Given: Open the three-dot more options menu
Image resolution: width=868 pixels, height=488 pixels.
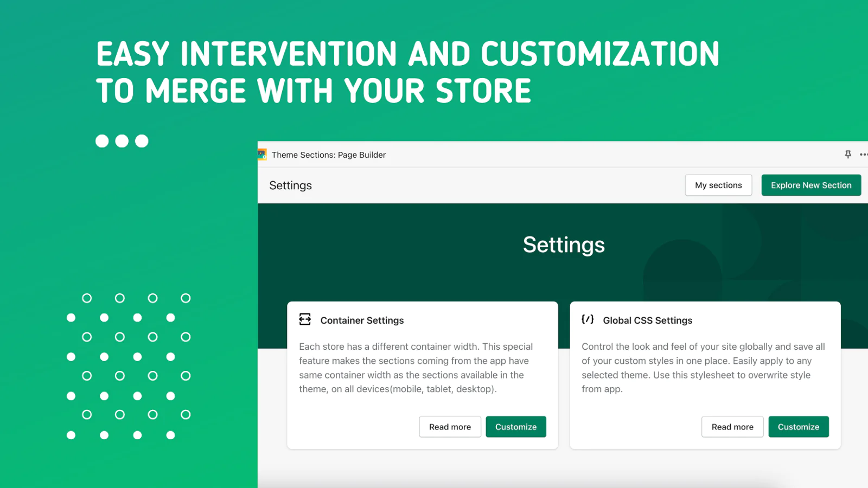Looking at the screenshot, I should 863,155.
